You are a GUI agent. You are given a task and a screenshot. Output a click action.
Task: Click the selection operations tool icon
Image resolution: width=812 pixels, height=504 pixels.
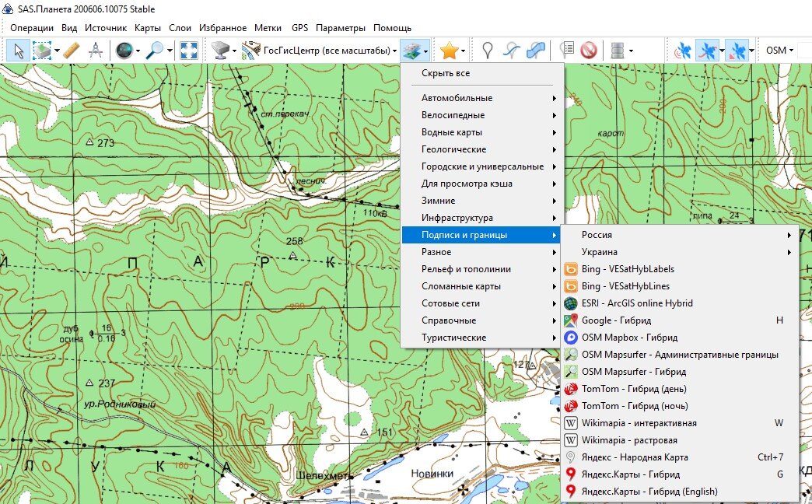[x=42, y=51]
